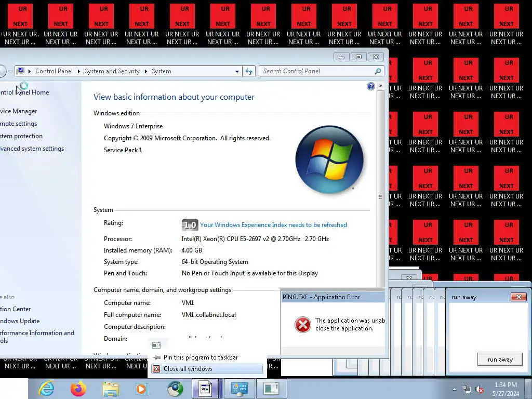Open Performance Information and Tools link

point(37,337)
